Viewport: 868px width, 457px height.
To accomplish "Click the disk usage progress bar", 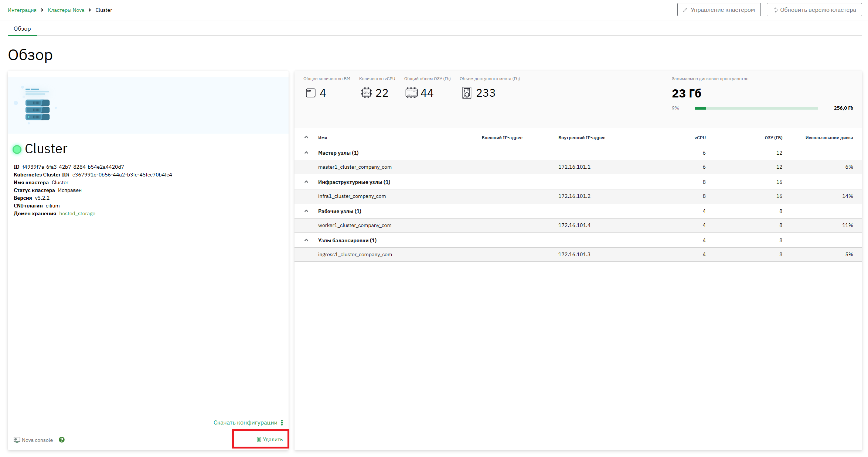I will [756, 108].
